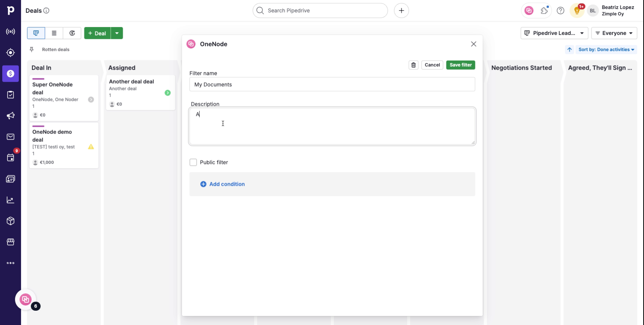
Task: Open the lightbulb tips icon
Action: click(577, 11)
